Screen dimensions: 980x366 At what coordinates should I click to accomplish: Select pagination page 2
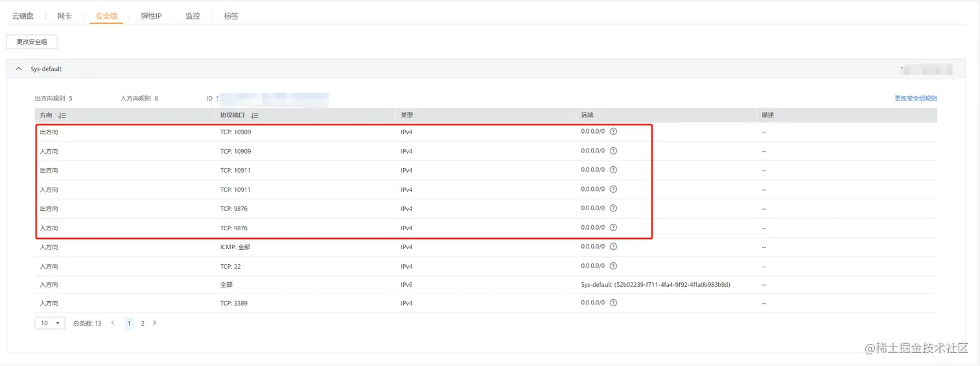click(143, 323)
